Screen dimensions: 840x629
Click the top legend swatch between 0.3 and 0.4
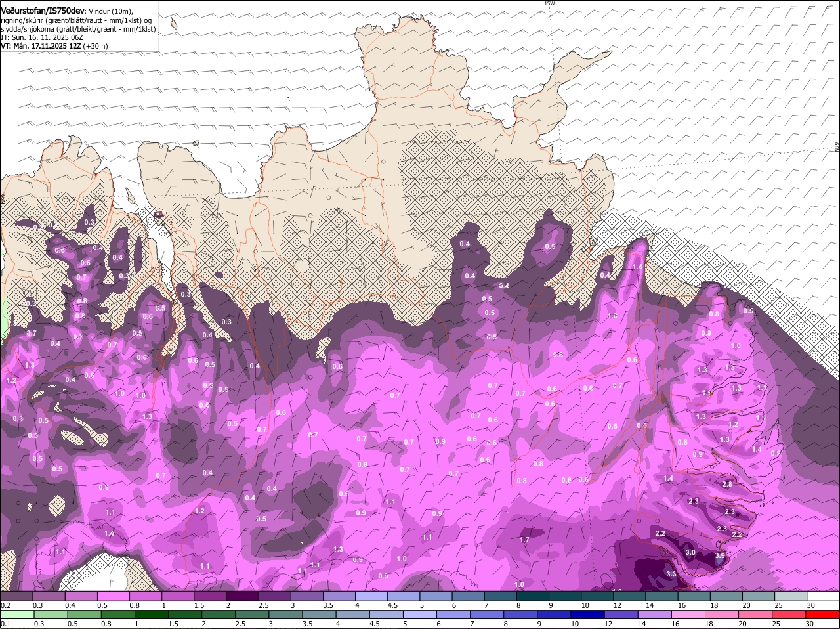point(49,596)
